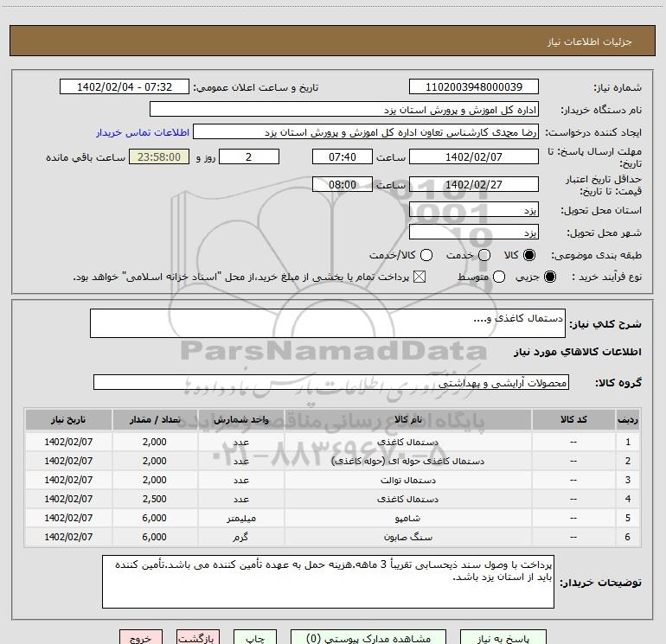Click the اطلاعات کالاهای مورد نیاز heading
This screenshot has width=666, height=644.
tap(577, 352)
